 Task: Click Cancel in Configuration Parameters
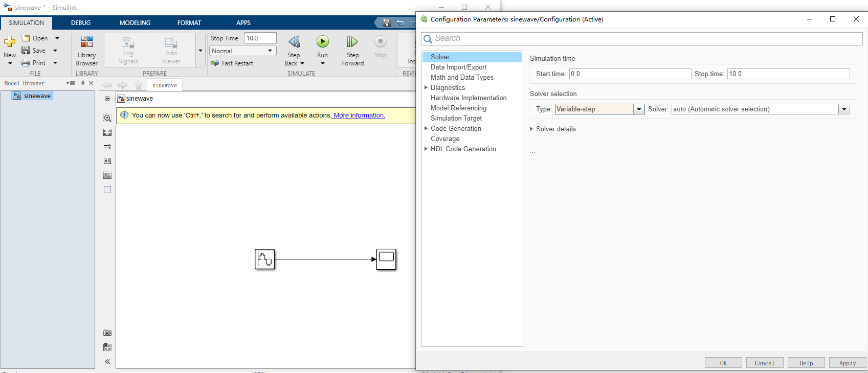pyautogui.click(x=765, y=363)
